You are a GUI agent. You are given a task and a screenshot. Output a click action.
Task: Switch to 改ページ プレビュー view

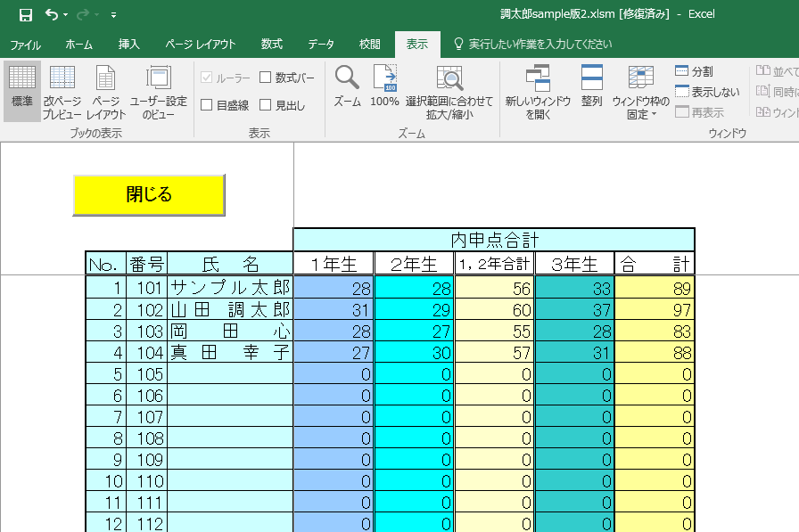pyautogui.click(x=62, y=92)
